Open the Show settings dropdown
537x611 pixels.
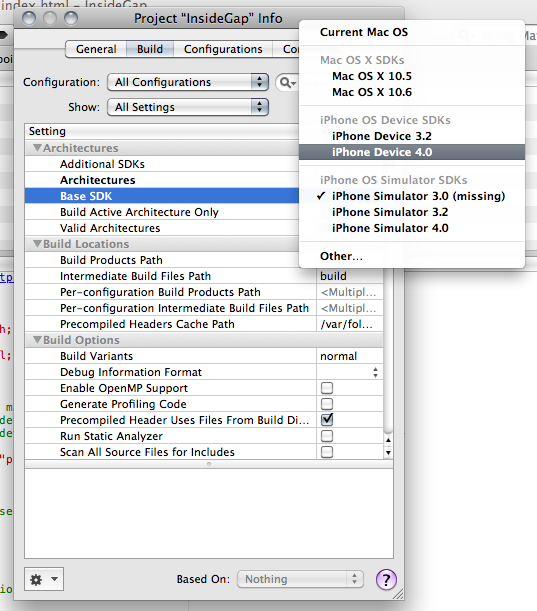pyautogui.click(x=188, y=107)
